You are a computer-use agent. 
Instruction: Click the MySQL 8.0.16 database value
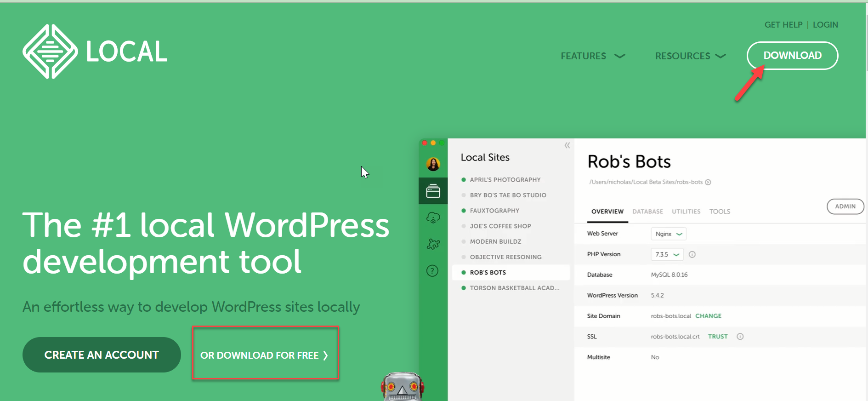click(669, 275)
